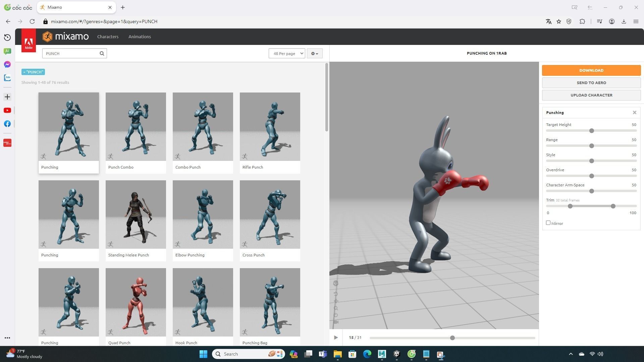This screenshot has height=362, width=644.
Task: Click the Mixamo logo
Action: [x=66, y=37]
